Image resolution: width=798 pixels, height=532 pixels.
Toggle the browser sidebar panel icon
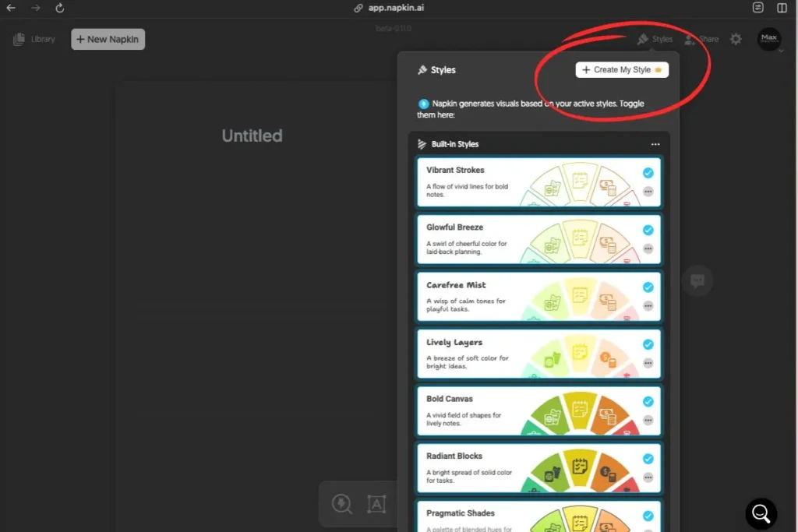point(782,7)
